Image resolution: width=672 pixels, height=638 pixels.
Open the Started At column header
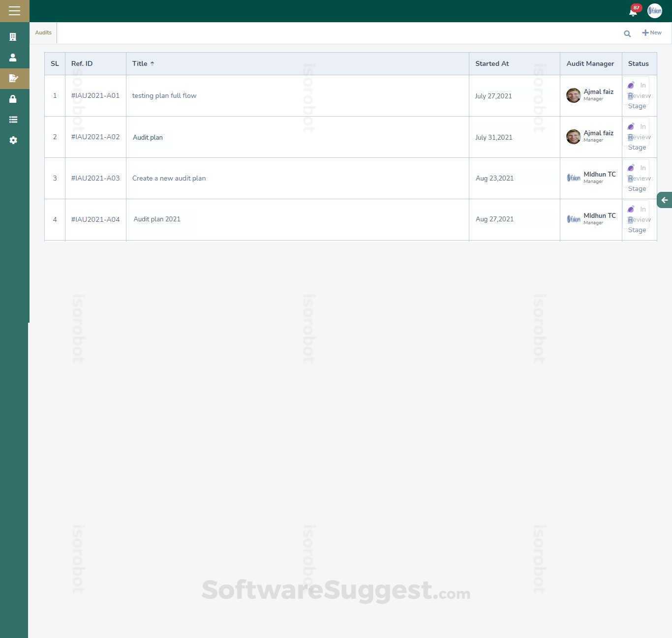(x=492, y=63)
